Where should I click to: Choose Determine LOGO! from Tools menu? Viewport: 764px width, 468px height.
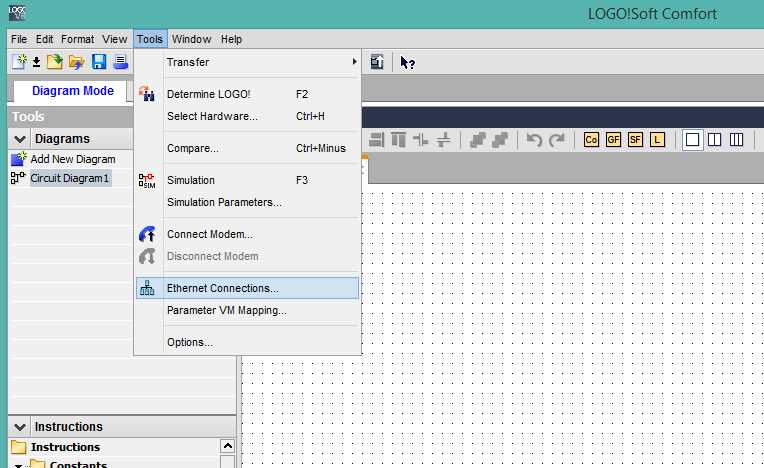pos(248,94)
